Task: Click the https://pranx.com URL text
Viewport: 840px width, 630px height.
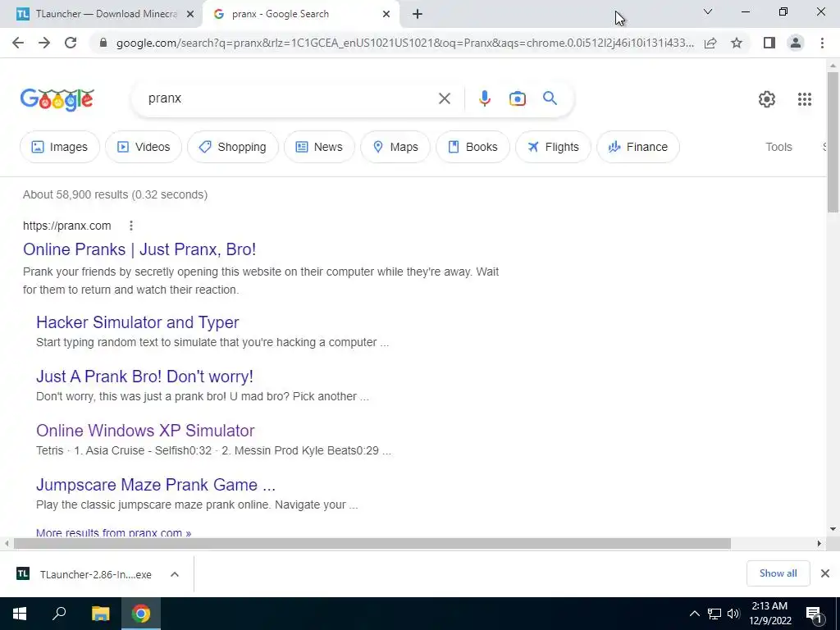Action: point(67,226)
